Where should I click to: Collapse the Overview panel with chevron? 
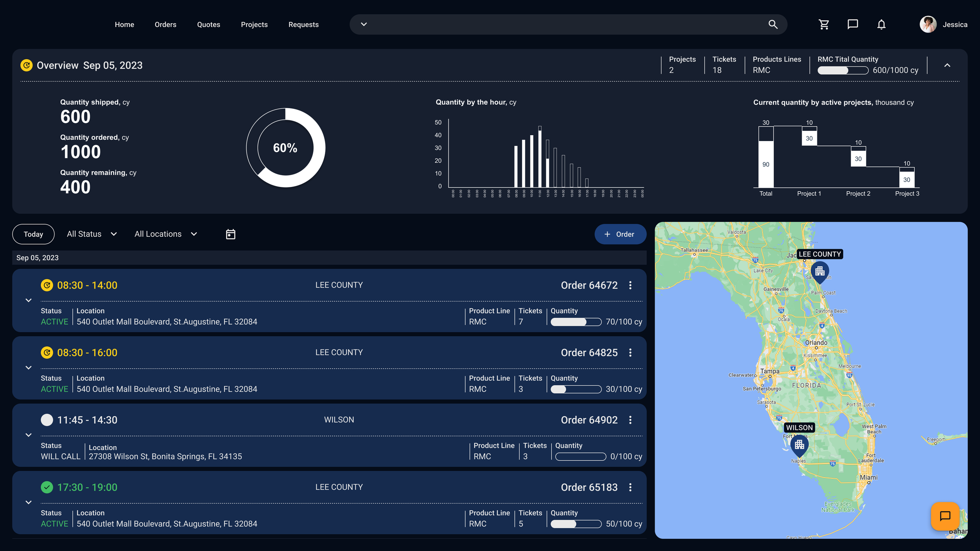[x=947, y=65]
